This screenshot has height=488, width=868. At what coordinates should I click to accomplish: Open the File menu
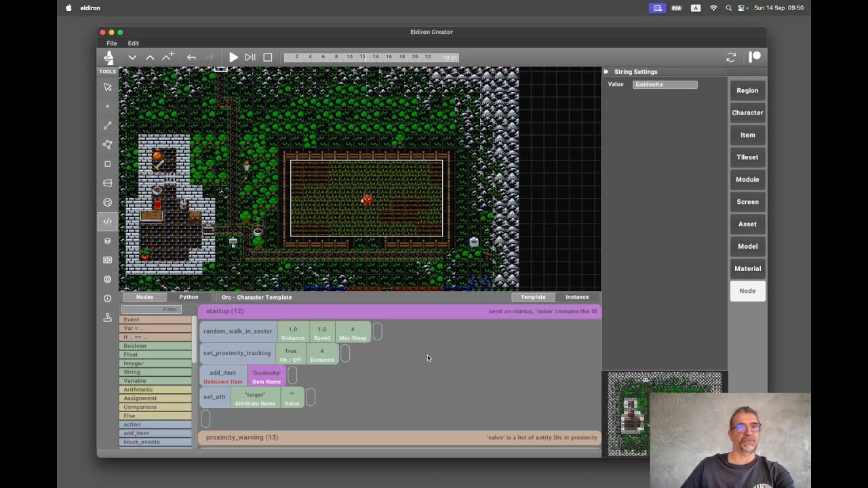coord(111,43)
